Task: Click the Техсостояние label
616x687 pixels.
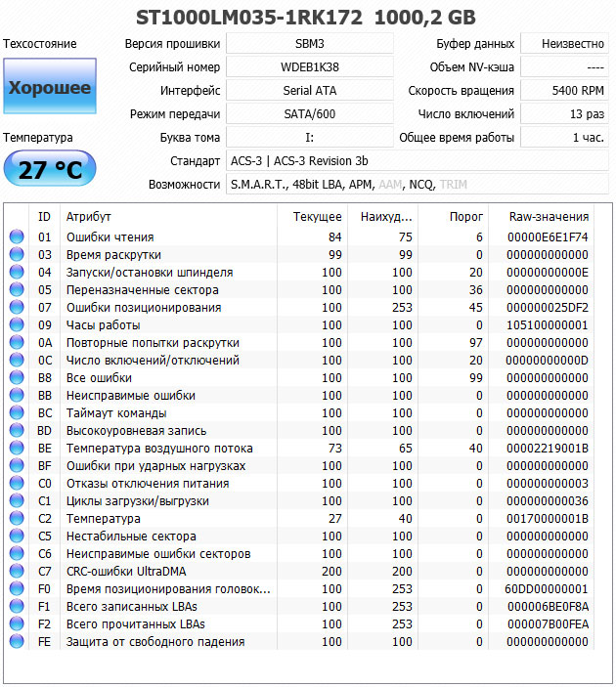Action: (x=40, y=44)
